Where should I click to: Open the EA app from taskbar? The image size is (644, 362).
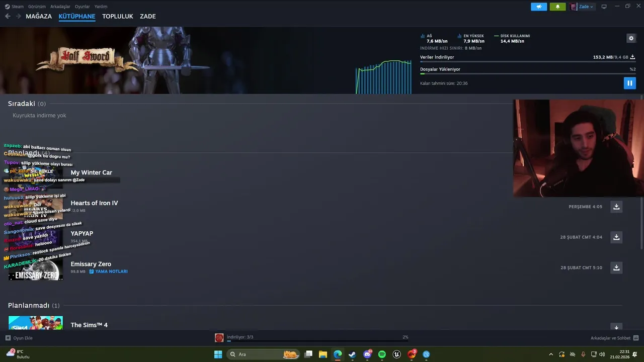click(412, 354)
